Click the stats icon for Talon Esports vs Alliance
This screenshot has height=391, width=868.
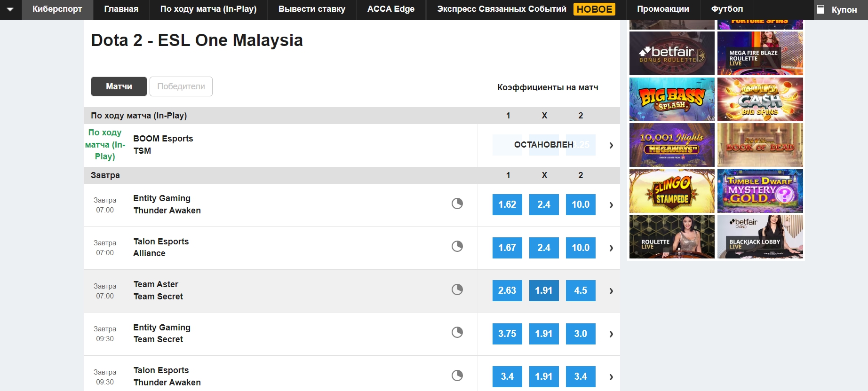[457, 246]
